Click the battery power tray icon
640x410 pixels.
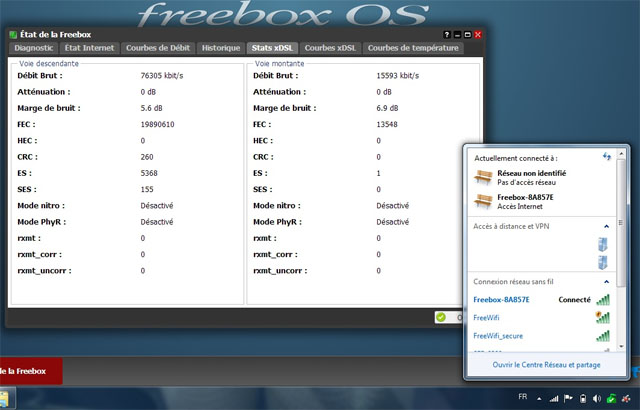(x=583, y=398)
